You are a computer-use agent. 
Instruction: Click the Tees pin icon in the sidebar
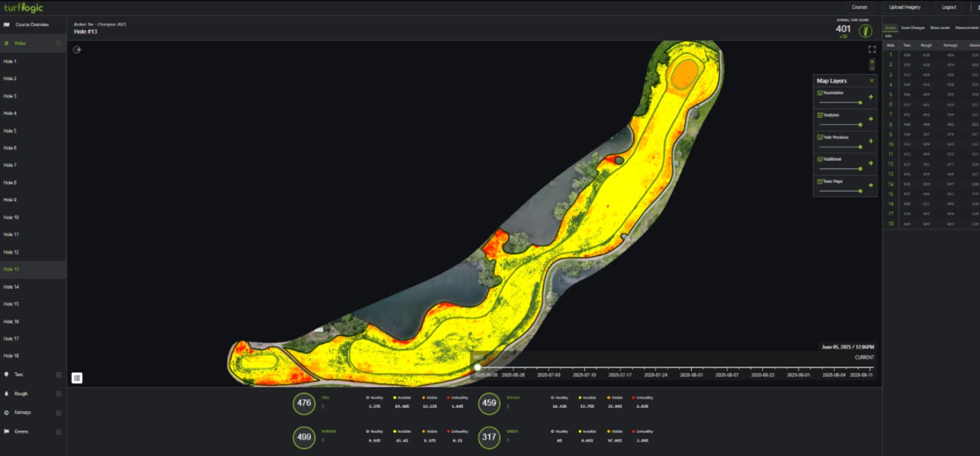[6, 375]
